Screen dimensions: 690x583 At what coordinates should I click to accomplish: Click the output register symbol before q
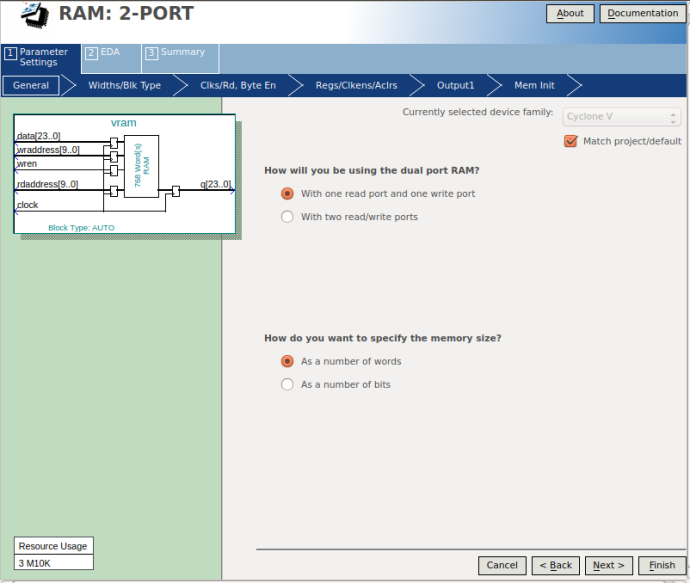click(x=176, y=191)
